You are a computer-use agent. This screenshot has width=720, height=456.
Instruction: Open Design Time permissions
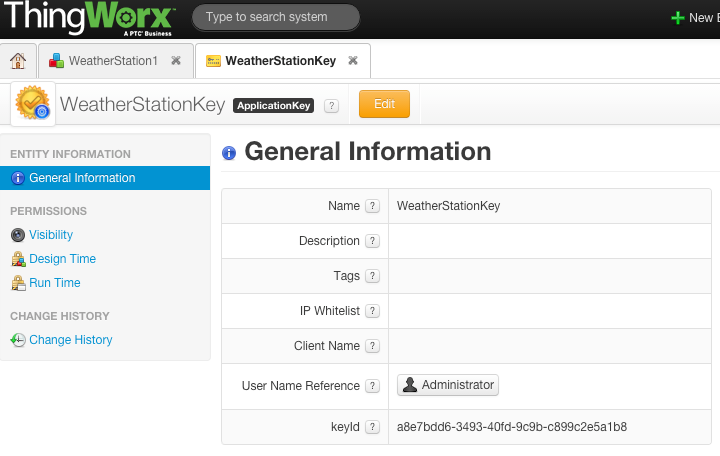[x=62, y=259]
